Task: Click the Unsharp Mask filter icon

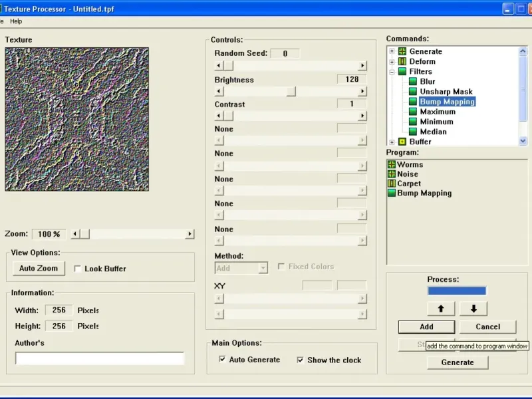Action: (x=412, y=92)
